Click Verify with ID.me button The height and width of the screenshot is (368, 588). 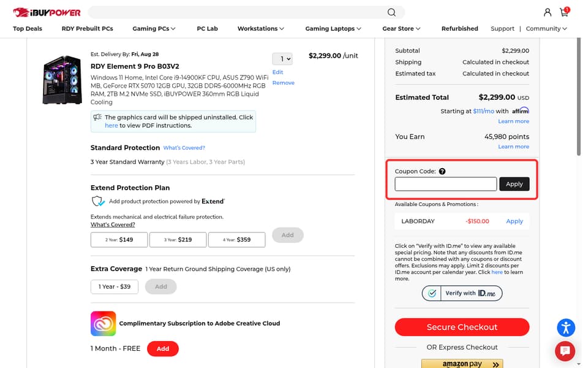click(x=462, y=293)
